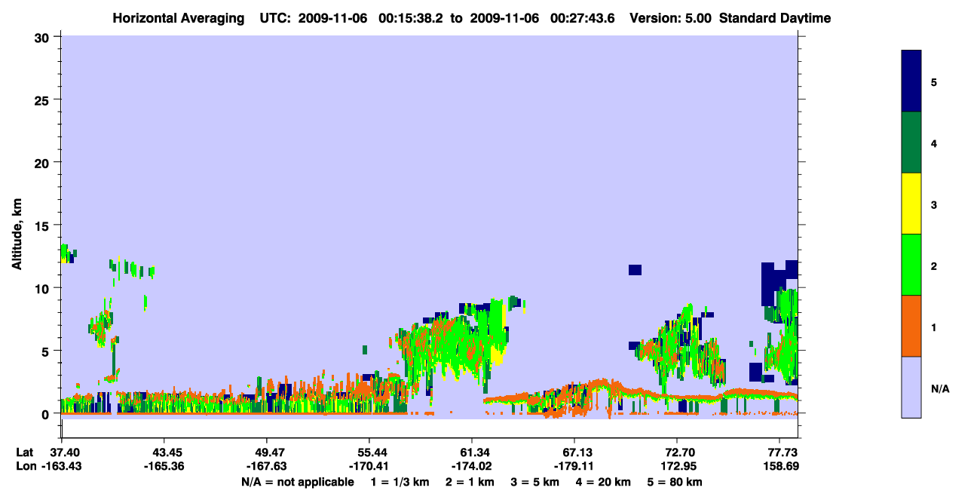980x503 pixels.
Task: Click the y-axis tick label 15
Action: 44,225
